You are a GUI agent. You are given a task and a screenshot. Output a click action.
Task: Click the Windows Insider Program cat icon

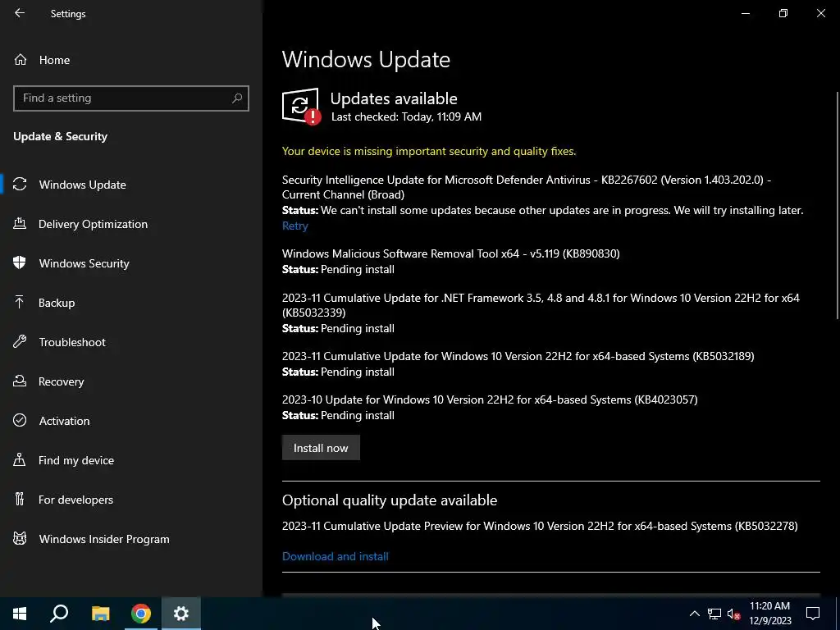(x=20, y=539)
